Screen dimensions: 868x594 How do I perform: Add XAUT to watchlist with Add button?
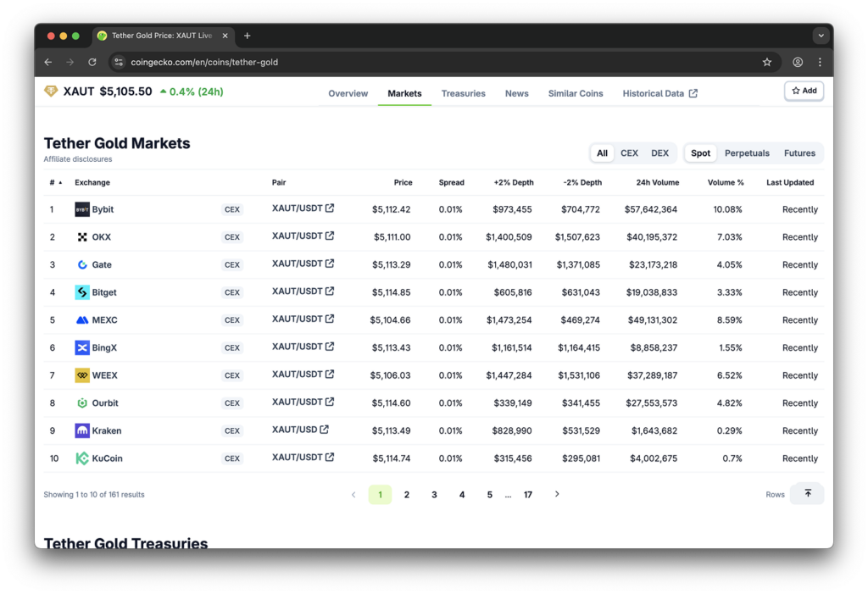804,91
